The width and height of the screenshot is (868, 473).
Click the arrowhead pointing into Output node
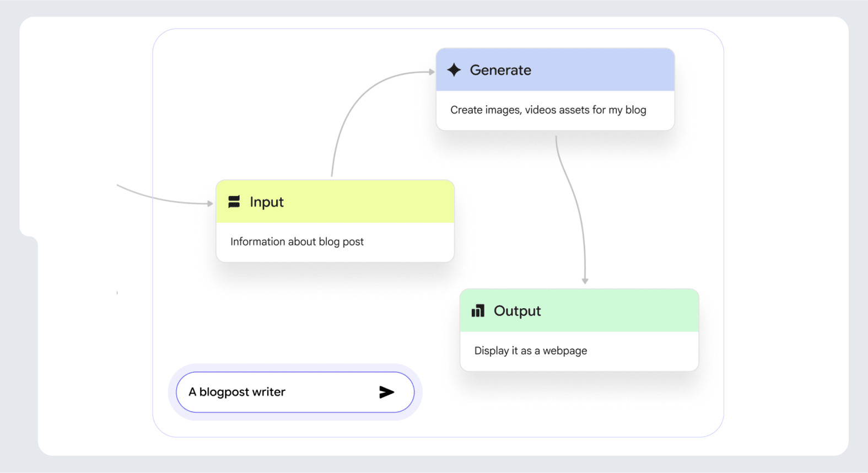[x=585, y=281]
